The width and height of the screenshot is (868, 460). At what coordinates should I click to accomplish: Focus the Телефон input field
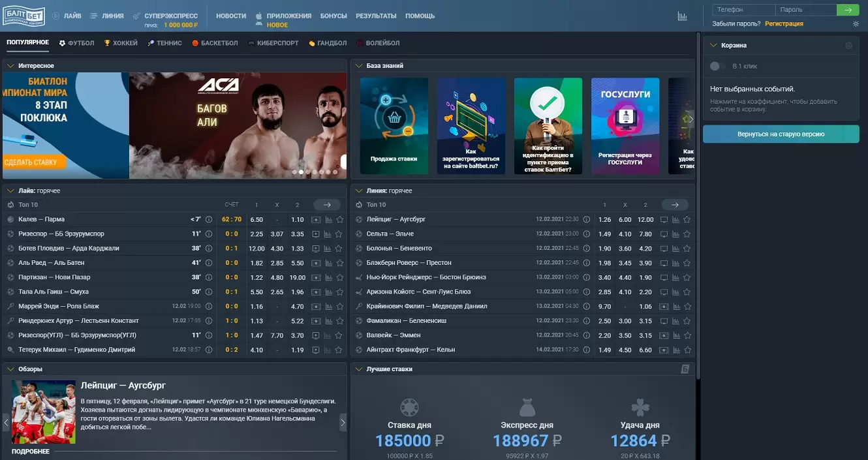[x=743, y=10]
